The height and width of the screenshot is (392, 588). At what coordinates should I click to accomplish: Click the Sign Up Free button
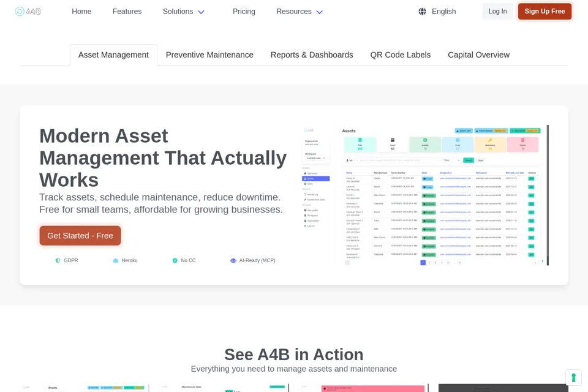pos(545,11)
